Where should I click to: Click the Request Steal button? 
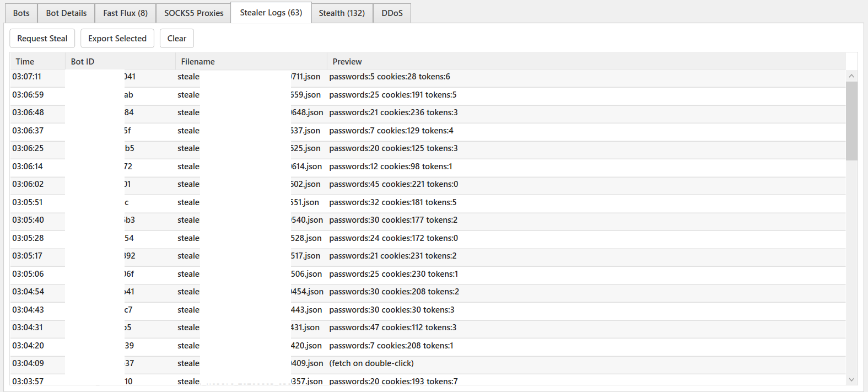coord(42,38)
